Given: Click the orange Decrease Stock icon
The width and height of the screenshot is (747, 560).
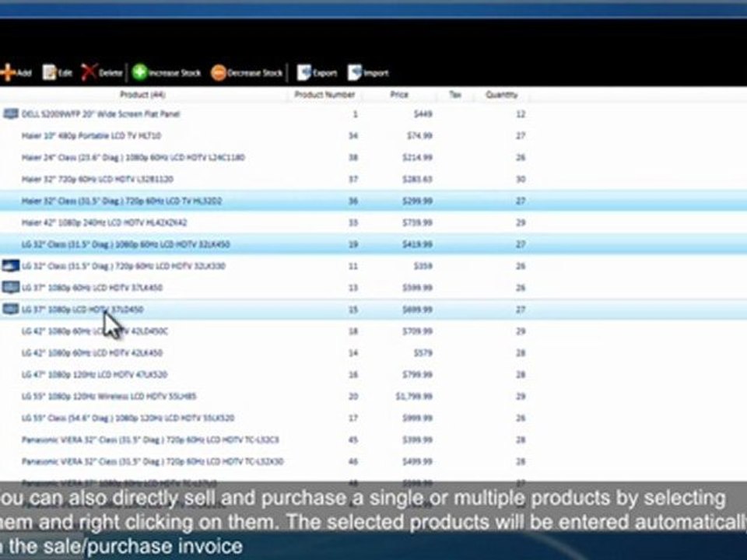Looking at the screenshot, I should tap(218, 73).
